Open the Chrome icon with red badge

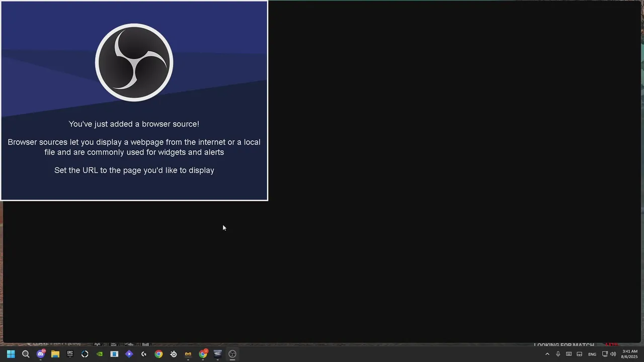pyautogui.click(x=203, y=354)
